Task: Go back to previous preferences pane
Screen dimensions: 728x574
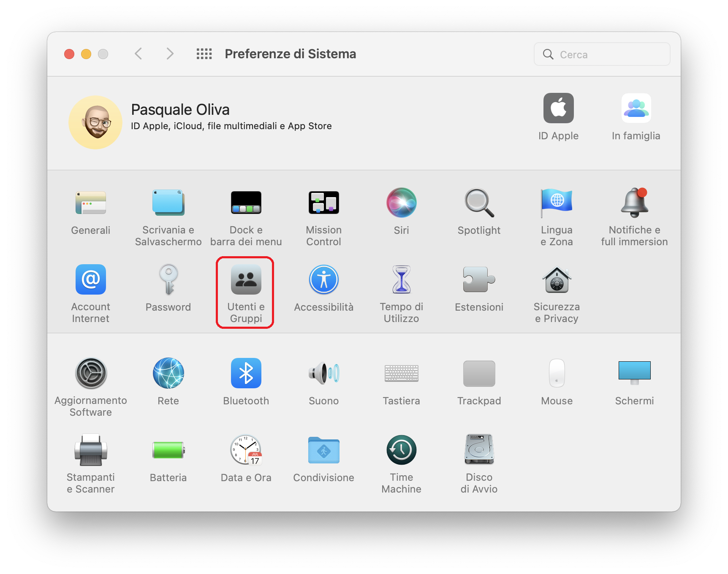Action: tap(139, 54)
